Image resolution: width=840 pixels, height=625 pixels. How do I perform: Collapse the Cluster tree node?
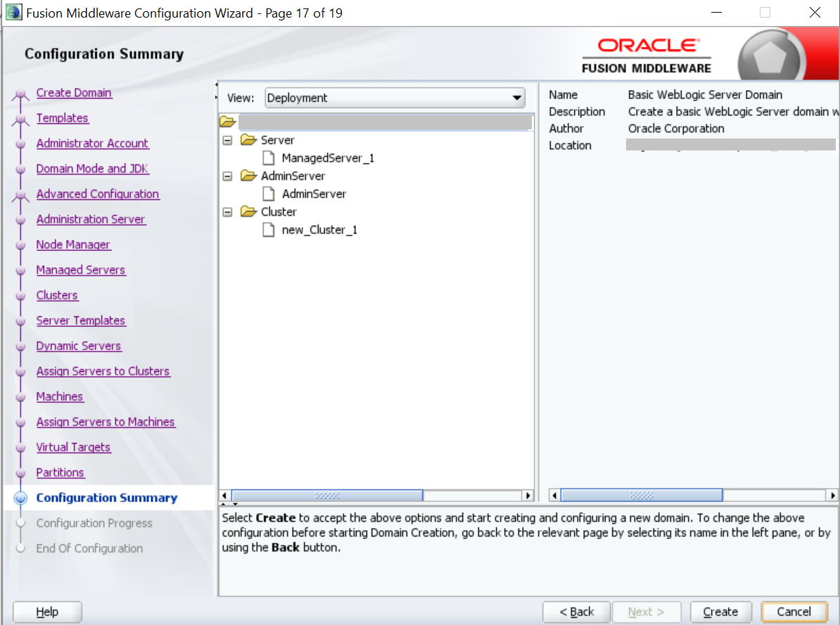(228, 212)
